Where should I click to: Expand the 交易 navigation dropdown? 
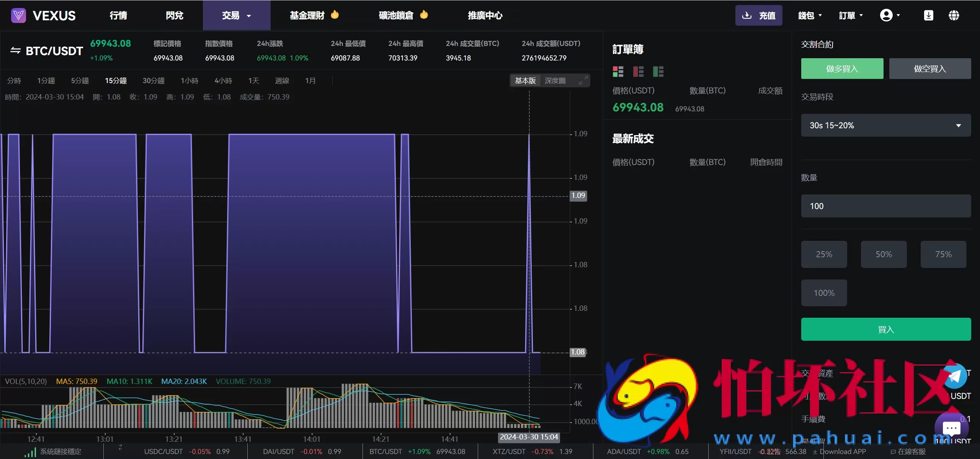pos(236,15)
